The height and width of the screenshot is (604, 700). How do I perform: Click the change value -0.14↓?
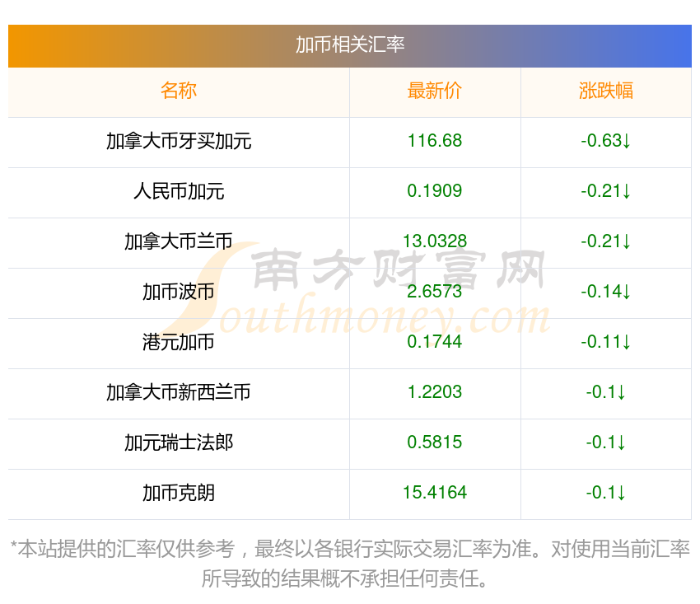(606, 292)
